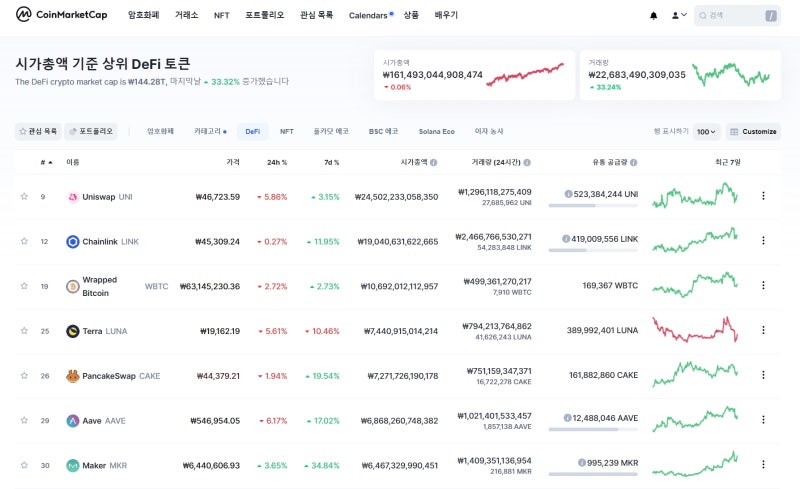Click info icon beside Aave supply
The height and width of the screenshot is (489, 800).
(567, 418)
